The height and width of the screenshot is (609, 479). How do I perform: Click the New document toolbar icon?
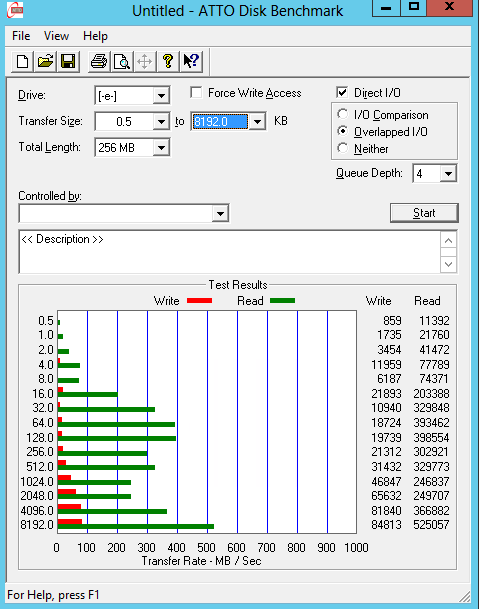(x=22, y=61)
